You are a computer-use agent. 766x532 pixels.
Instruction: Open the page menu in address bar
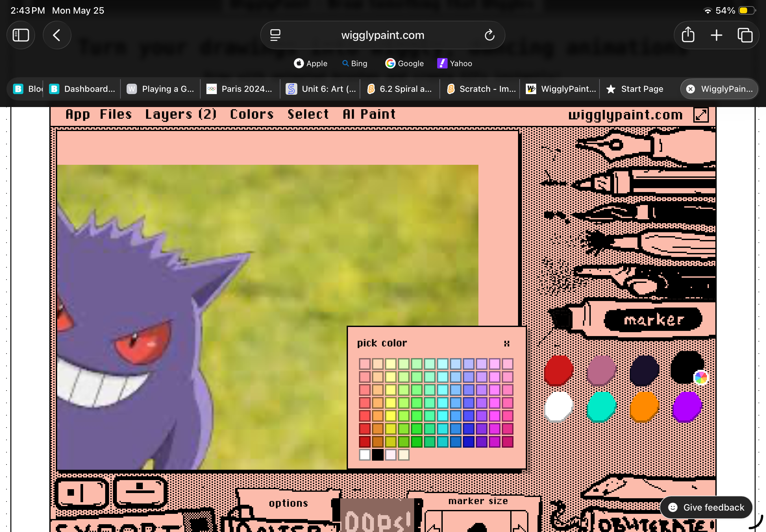(275, 35)
